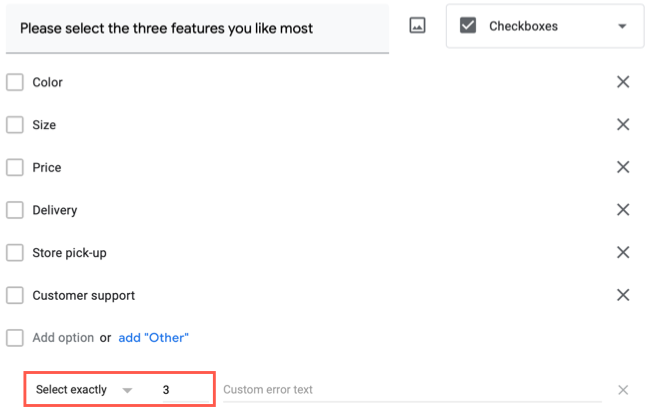Remove the validation rule with gray X
The height and width of the screenshot is (414, 650).
tap(623, 390)
